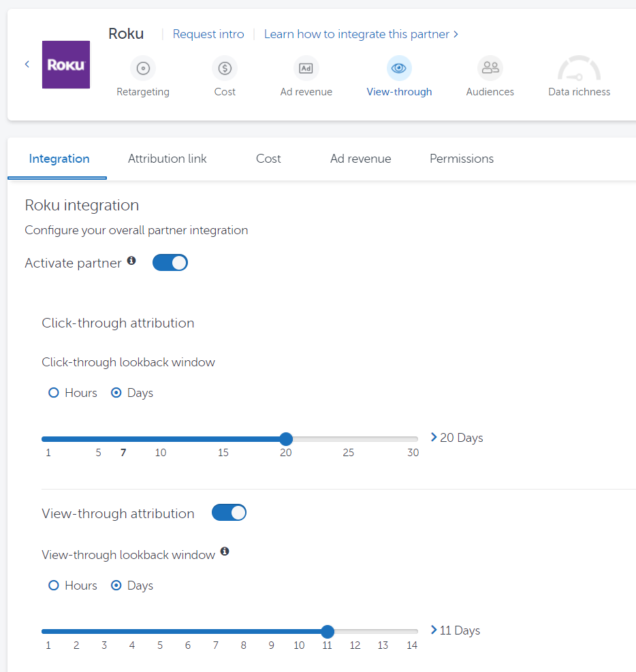Switch to the Permissions tab
This screenshot has width=636, height=672.
click(x=462, y=159)
